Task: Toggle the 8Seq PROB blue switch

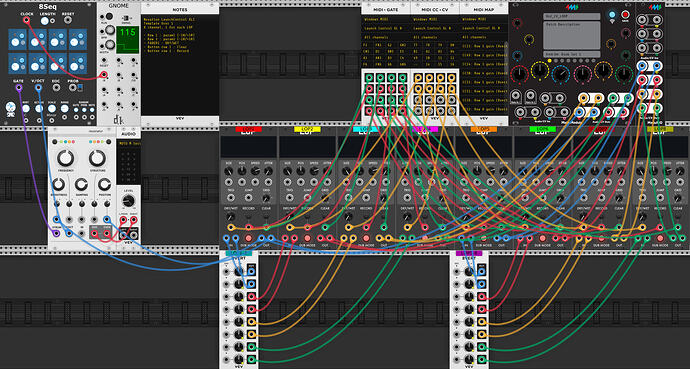Action: tap(80, 88)
